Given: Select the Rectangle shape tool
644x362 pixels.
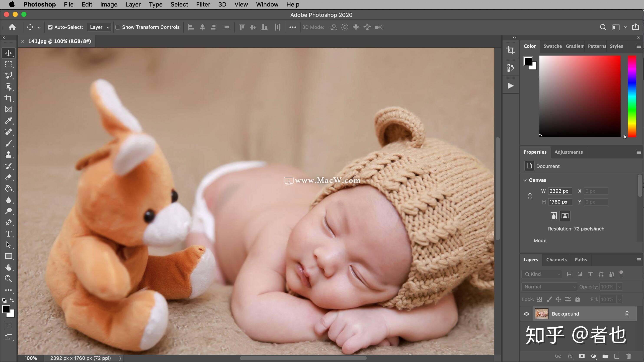Looking at the screenshot, I should click(8, 256).
